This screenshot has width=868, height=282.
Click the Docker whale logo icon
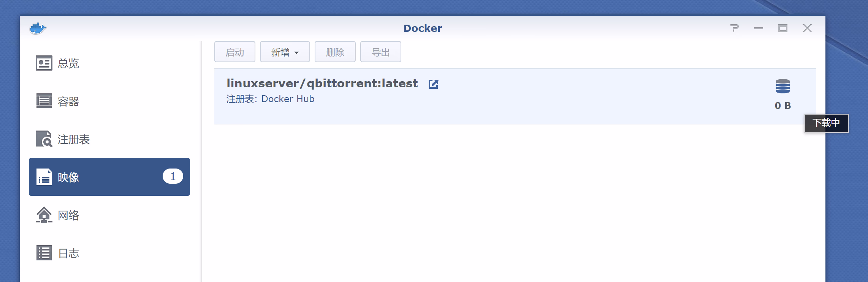(38, 28)
